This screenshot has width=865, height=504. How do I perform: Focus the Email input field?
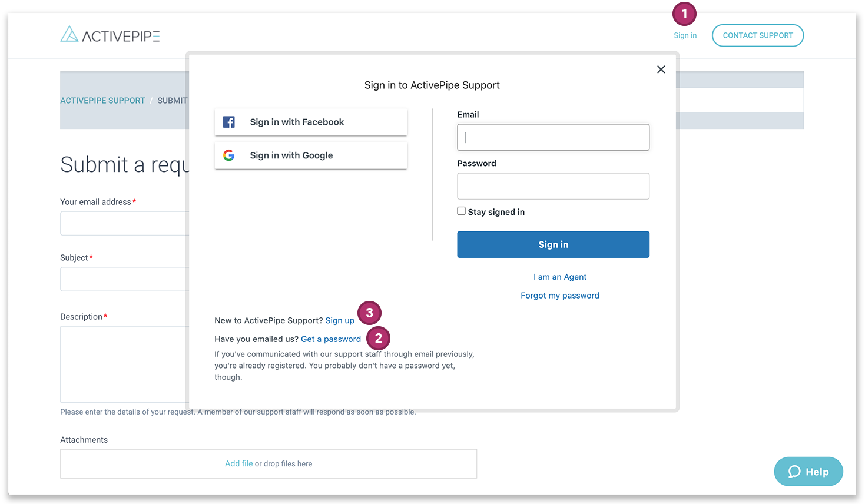tap(553, 137)
